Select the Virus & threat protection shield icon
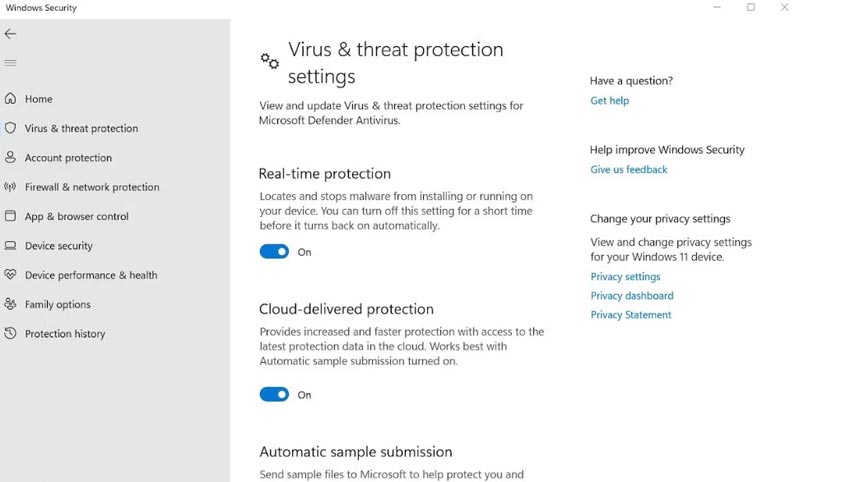Image resolution: width=856 pixels, height=482 pixels. pyautogui.click(x=10, y=128)
